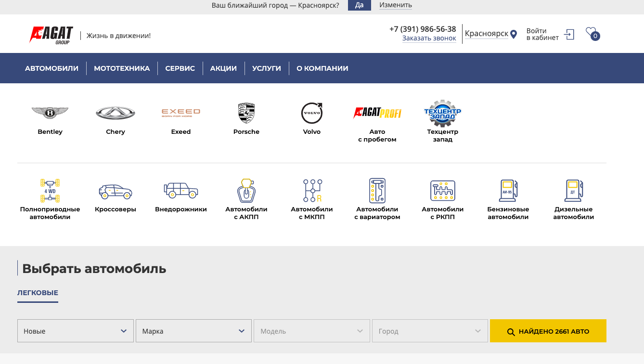
Task: Click the login door-arrow icon
Action: point(569,34)
